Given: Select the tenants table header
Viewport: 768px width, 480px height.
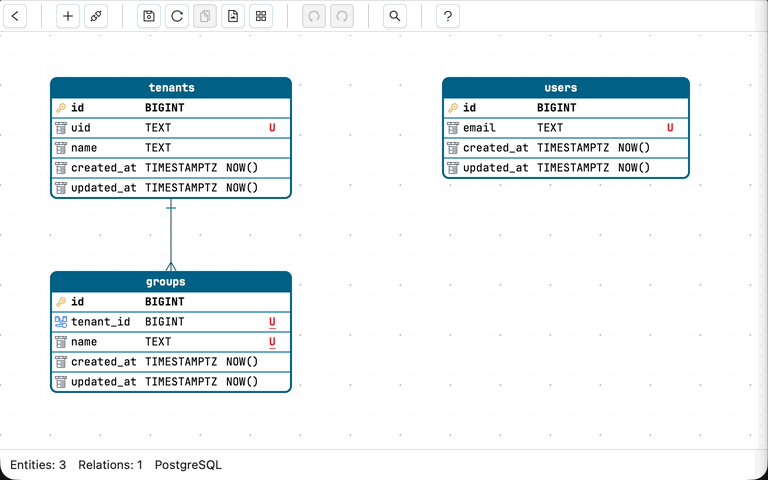Looking at the screenshot, I should [x=171, y=88].
